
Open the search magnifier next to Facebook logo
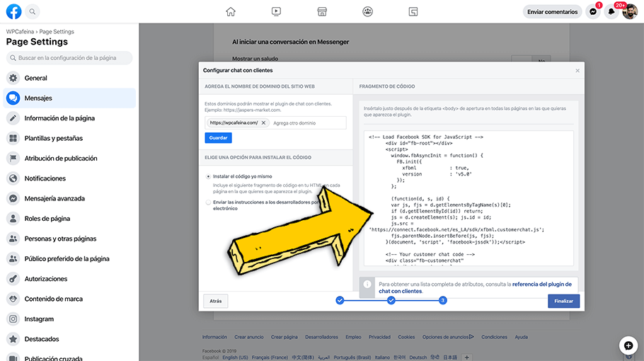[33, 11]
